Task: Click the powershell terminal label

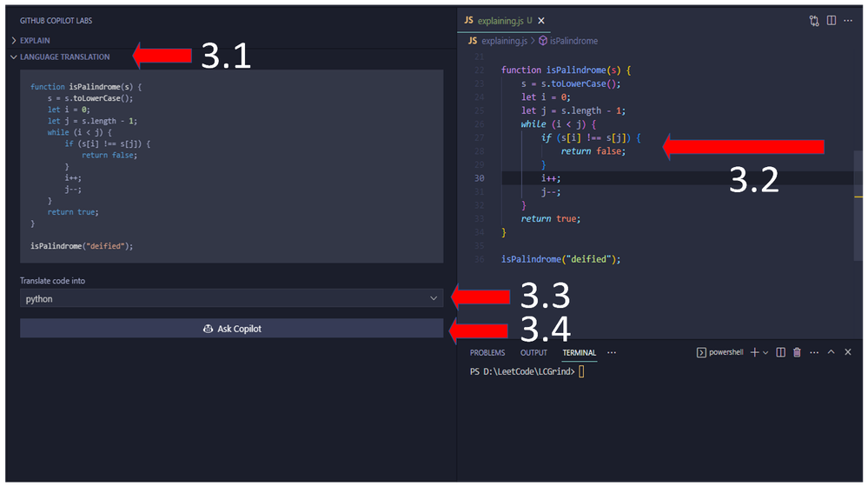Action: (x=726, y=352)
